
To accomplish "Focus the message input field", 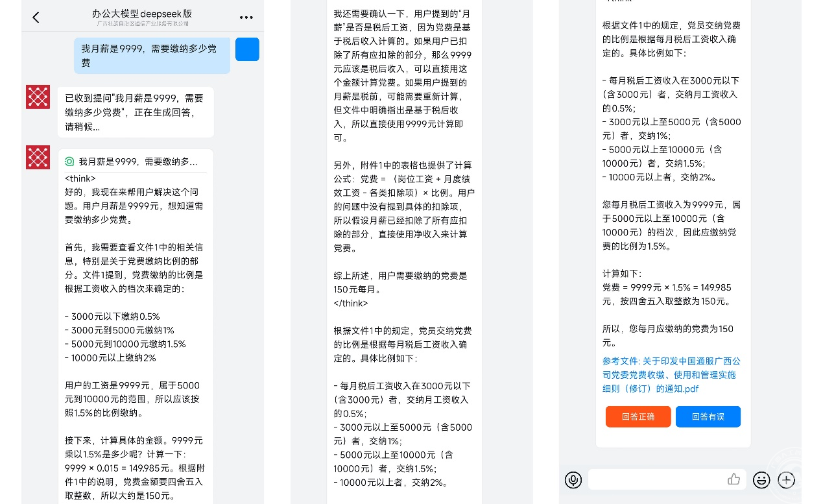I will pos(655,480).
